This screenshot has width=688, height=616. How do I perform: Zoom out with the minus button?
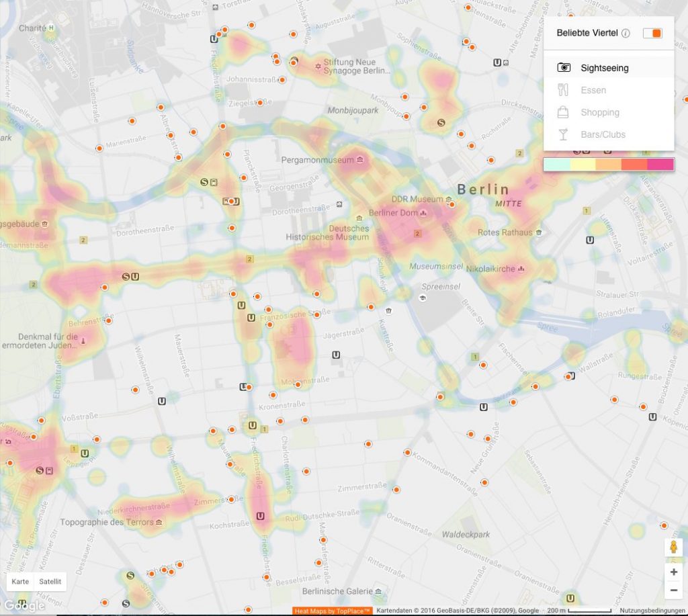coord(673,590)
